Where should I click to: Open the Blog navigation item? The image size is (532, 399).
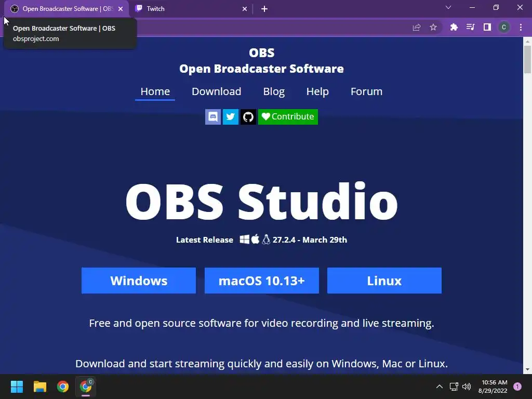click(274, 91)
